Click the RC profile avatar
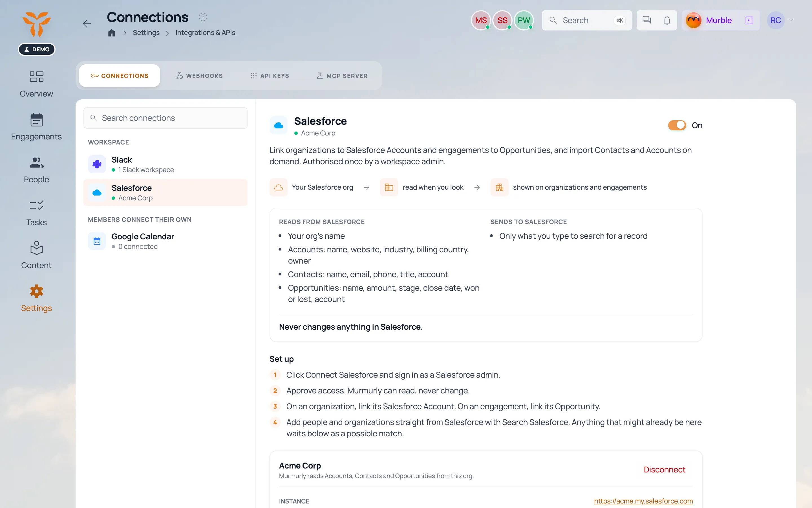The width and height of the screenshot is (812, 508). [775, 20]
